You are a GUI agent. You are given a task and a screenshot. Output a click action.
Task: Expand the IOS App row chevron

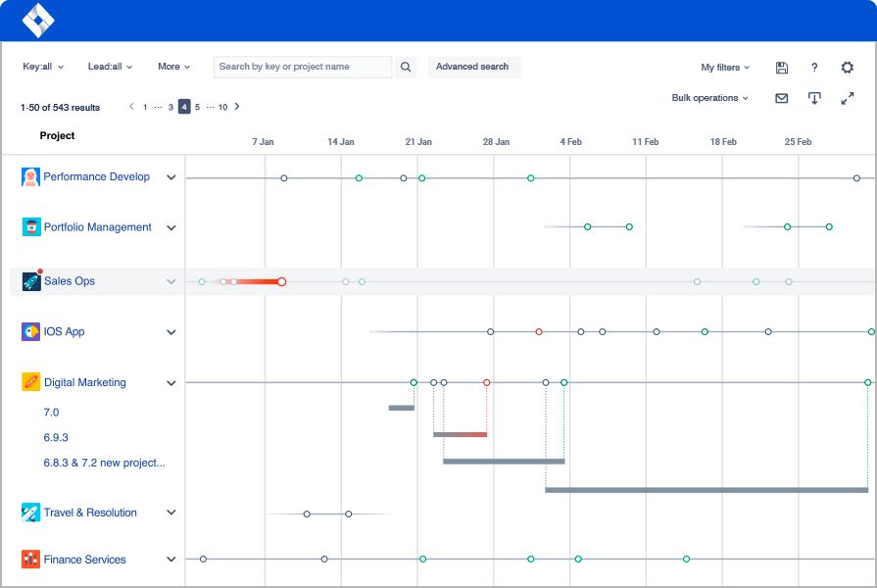point(171,332)
